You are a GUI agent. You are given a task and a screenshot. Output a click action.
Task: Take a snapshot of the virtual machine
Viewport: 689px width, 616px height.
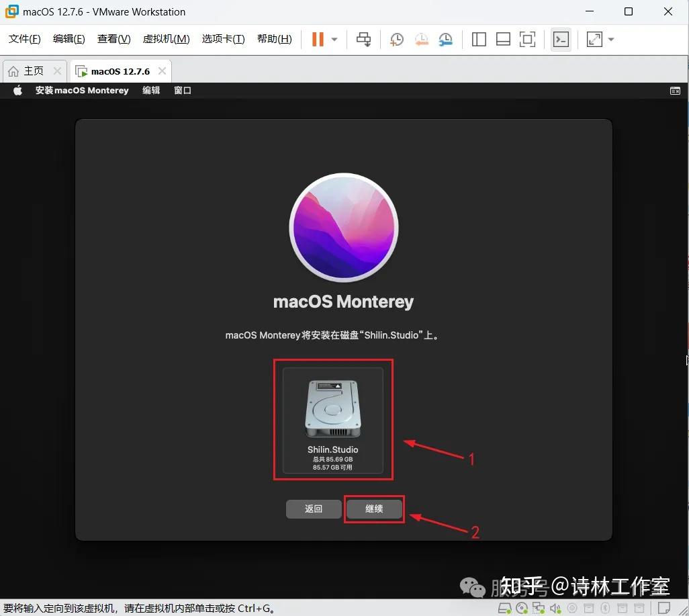click(397, 39)
